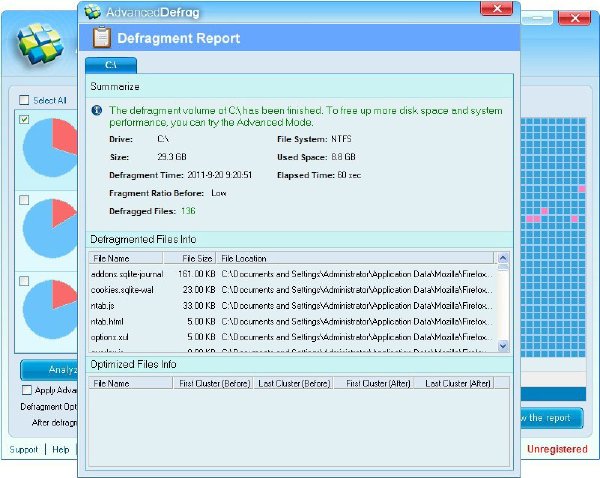Minimize the main AdvancedDefrag window
This screenshot has width=600, height=478.
coord(537,18)
